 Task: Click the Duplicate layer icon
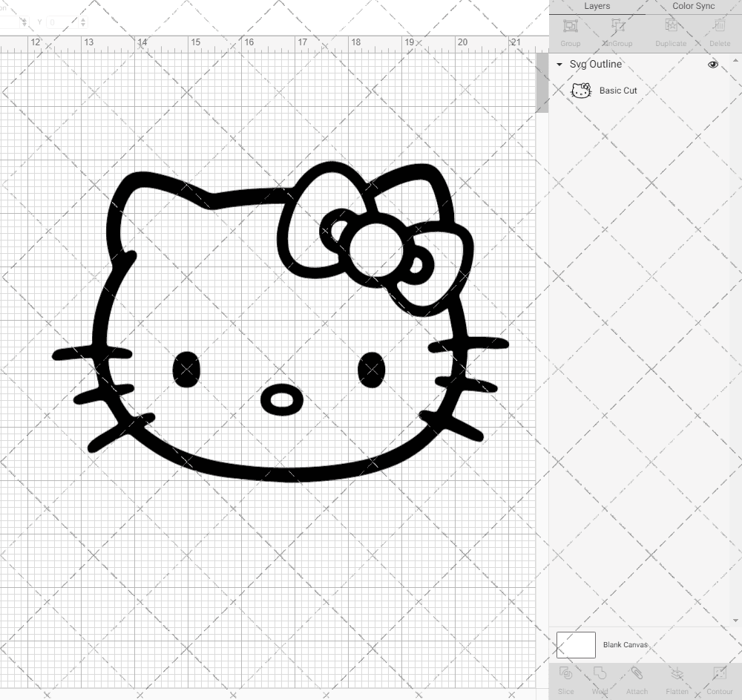coord(671,26)
